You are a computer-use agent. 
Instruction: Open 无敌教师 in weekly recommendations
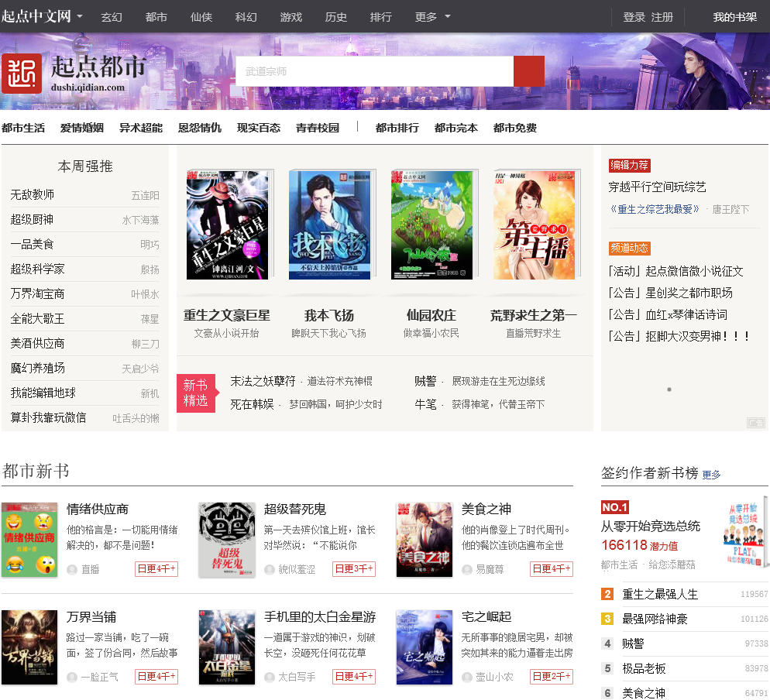click(x=33, y=195)
